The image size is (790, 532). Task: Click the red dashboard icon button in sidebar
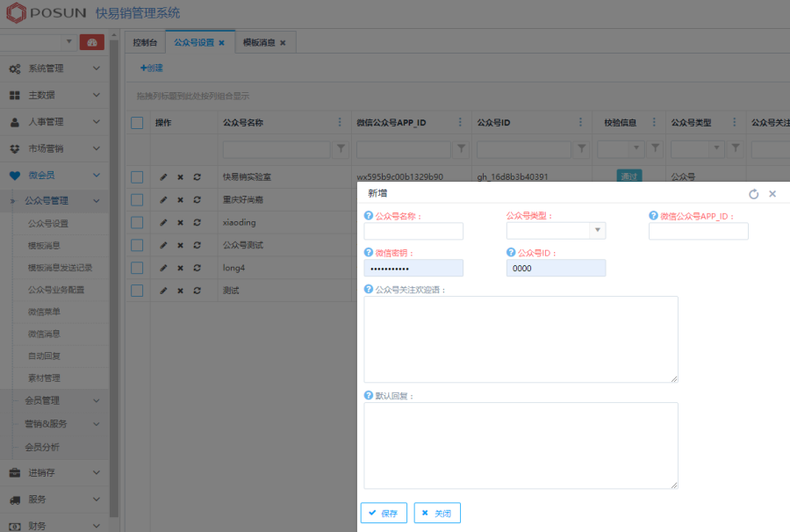click(x=92, y=42)
